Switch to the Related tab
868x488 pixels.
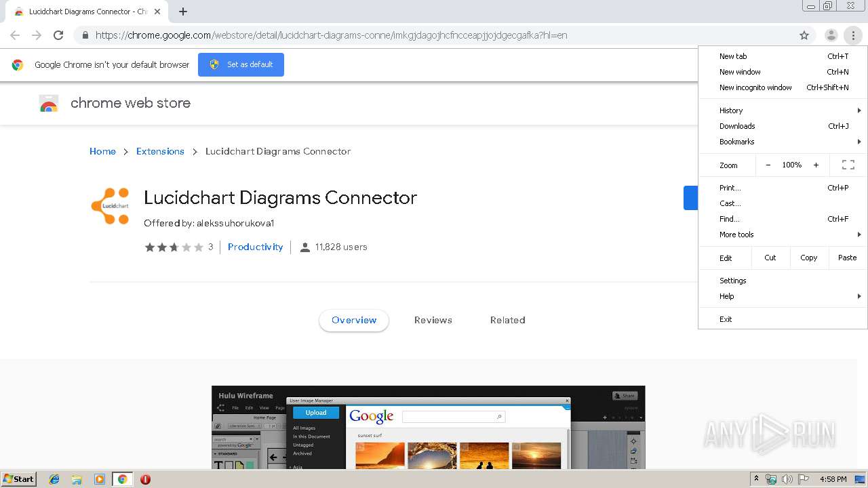tap(508, 320)
